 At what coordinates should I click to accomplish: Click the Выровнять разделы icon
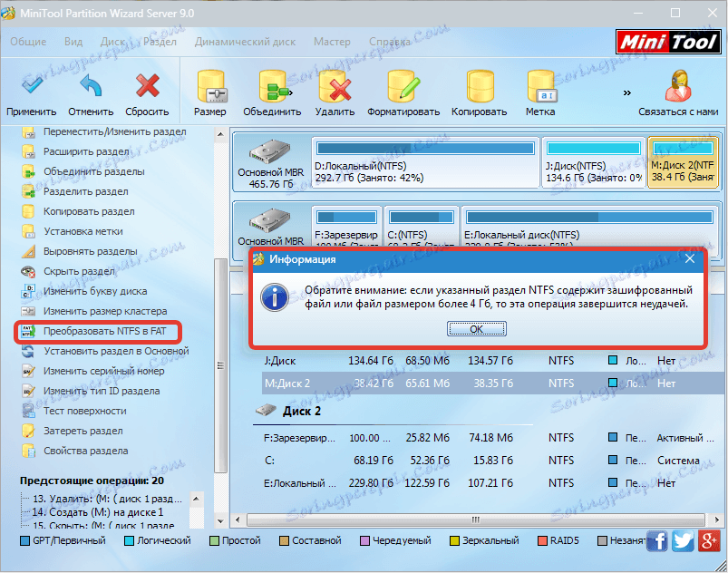pos(28,252)
